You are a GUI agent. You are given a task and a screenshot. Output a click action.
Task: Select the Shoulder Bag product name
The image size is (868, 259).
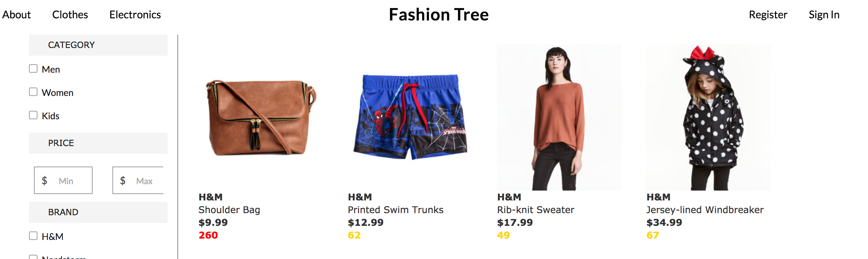click(x=229, y=210)
